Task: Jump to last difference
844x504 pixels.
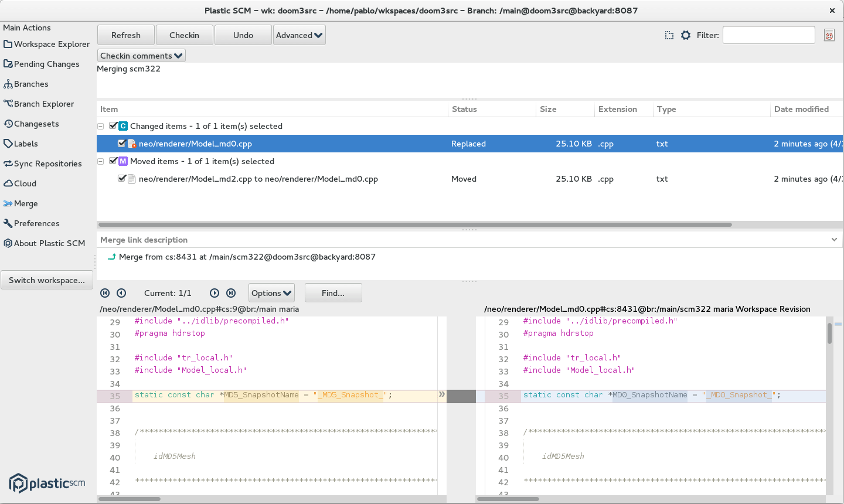Action: 231,293
